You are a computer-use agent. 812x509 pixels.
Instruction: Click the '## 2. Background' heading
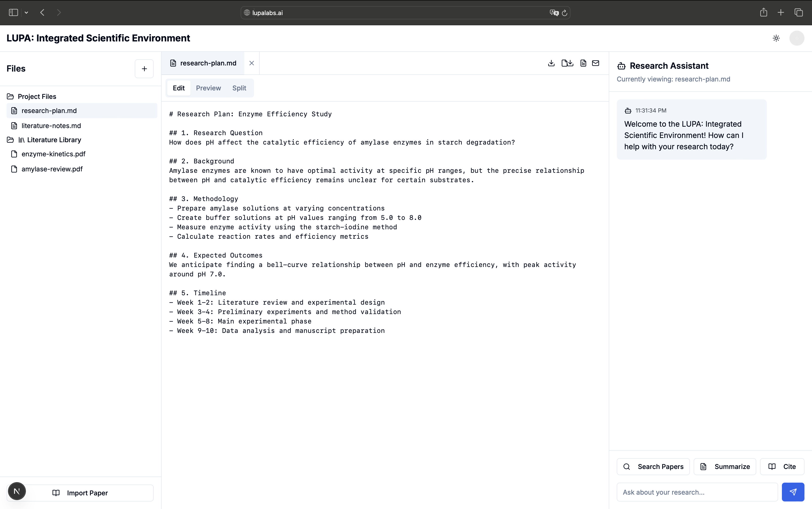click(x=202, y=161)
